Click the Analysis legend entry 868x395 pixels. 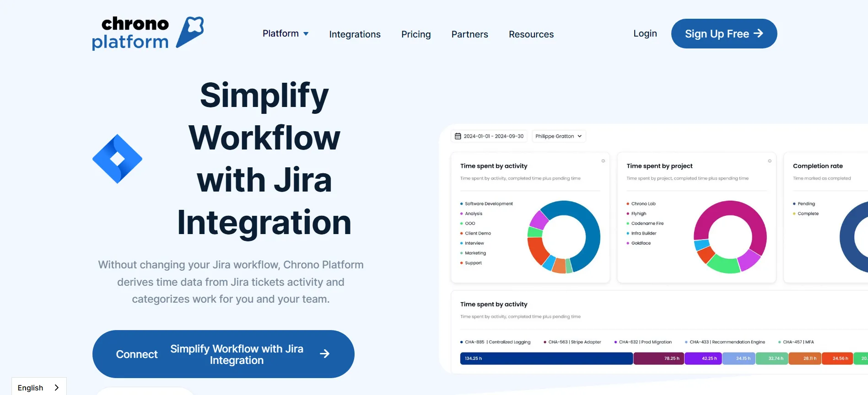[x=471, y=214]
